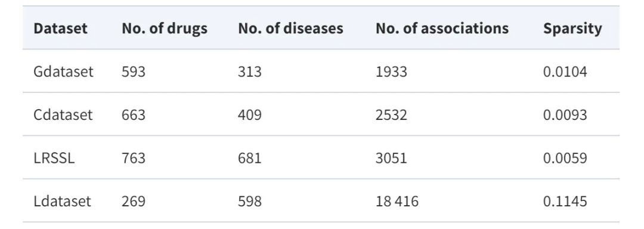Select the Cdataset row label

click(63, 114)
